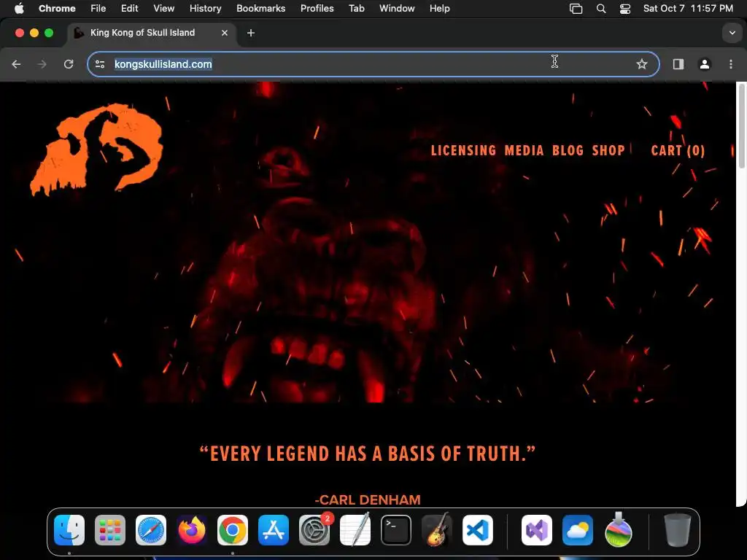Open the History menu
This screenshot has height=560, width=747.
pos(205,9)
